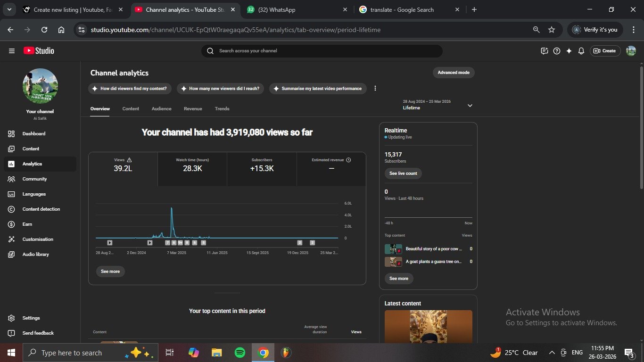Open account avatar menu at top right

(631, 51)
